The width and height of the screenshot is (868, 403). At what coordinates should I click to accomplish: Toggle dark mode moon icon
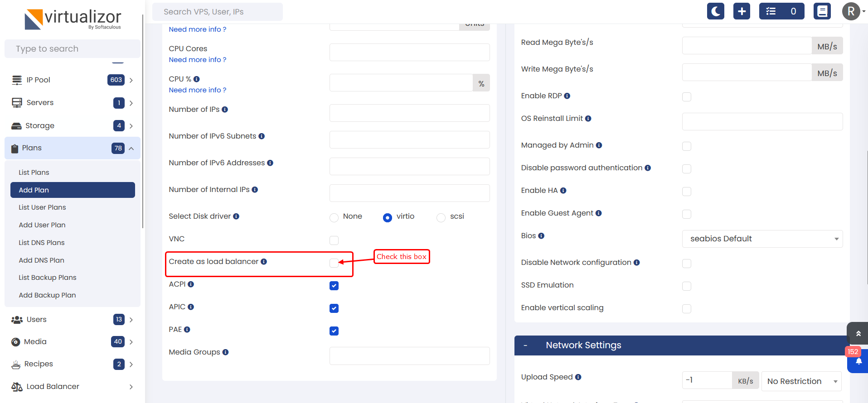[716, 11]
